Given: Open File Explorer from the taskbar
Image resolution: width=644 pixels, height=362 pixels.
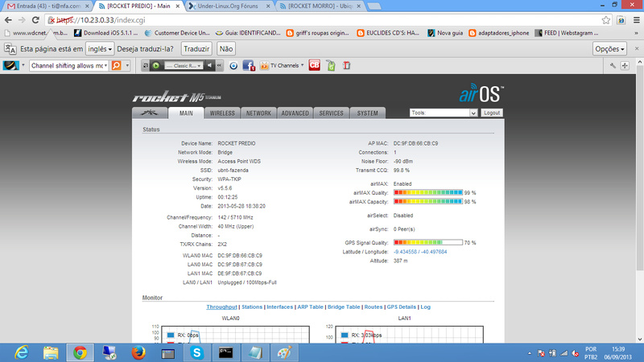Looking at the screenshot, I should (51, 352).
